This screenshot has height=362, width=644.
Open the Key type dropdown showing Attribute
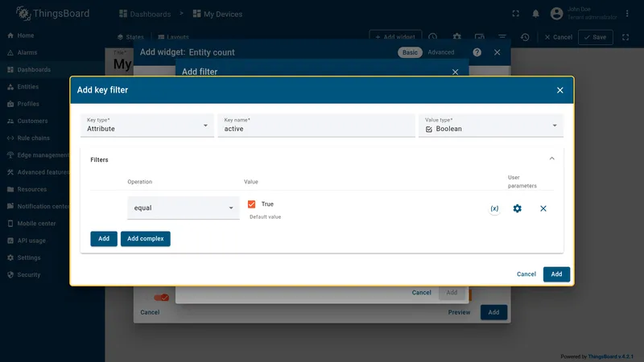coord(147,125)
